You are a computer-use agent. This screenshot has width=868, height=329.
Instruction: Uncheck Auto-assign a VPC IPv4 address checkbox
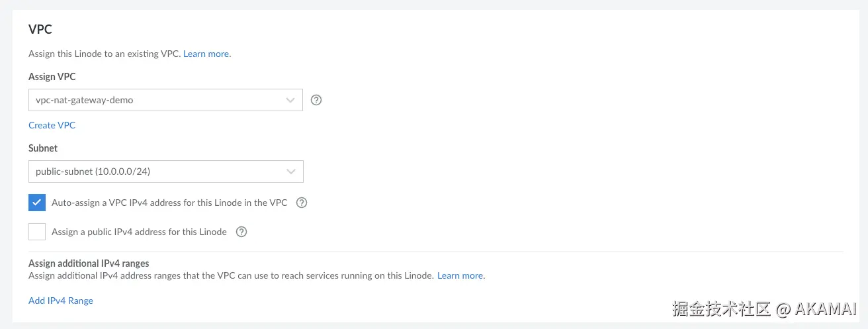click(x=37, y=203)
